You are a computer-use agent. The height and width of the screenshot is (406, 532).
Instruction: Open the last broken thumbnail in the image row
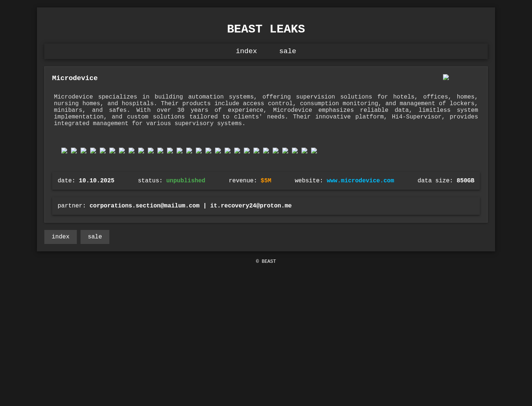pyautogui.click(x=314, y=151)
